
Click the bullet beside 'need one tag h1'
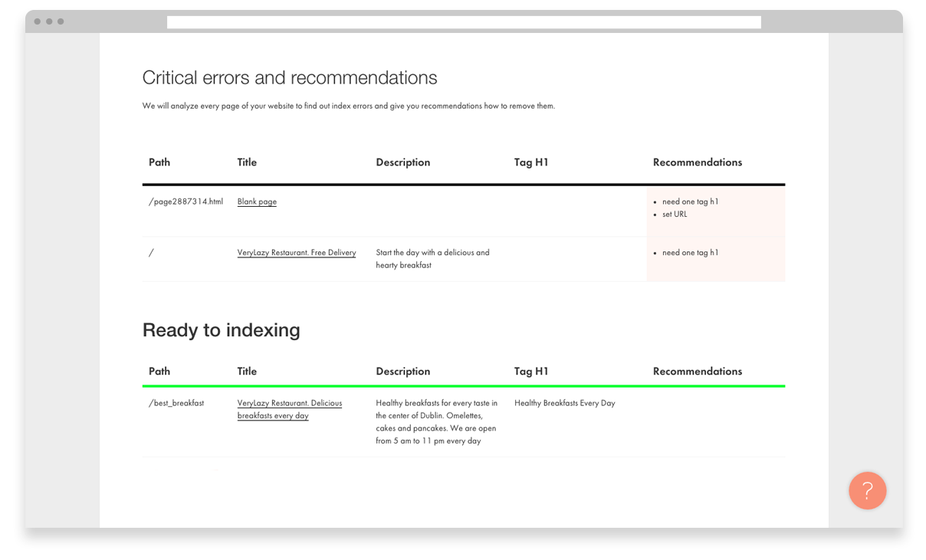(655, 201)
